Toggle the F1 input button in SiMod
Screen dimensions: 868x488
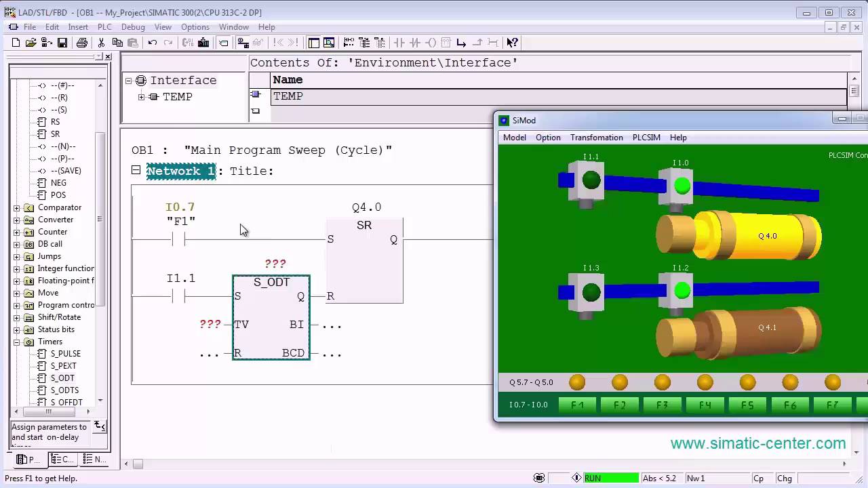pyautogui.click(x=577, y=405)
